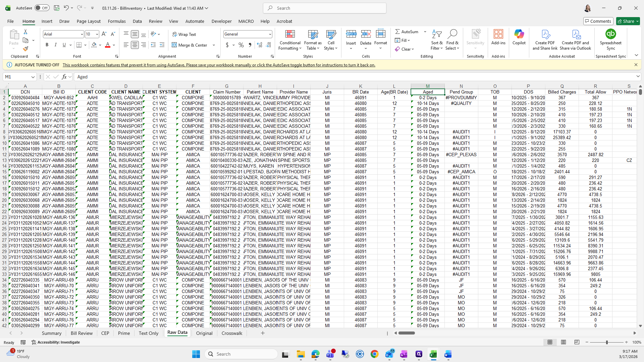Click the Share button

click(x=628, y=21)
